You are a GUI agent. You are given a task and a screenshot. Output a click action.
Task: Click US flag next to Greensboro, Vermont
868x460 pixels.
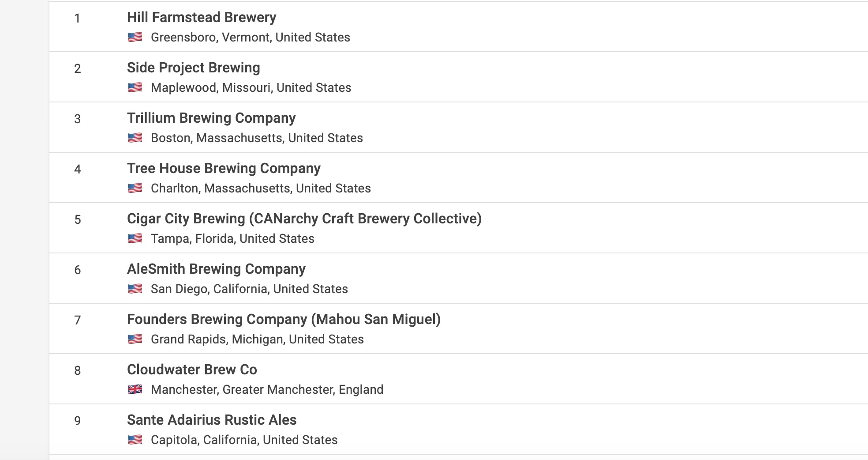135,37
